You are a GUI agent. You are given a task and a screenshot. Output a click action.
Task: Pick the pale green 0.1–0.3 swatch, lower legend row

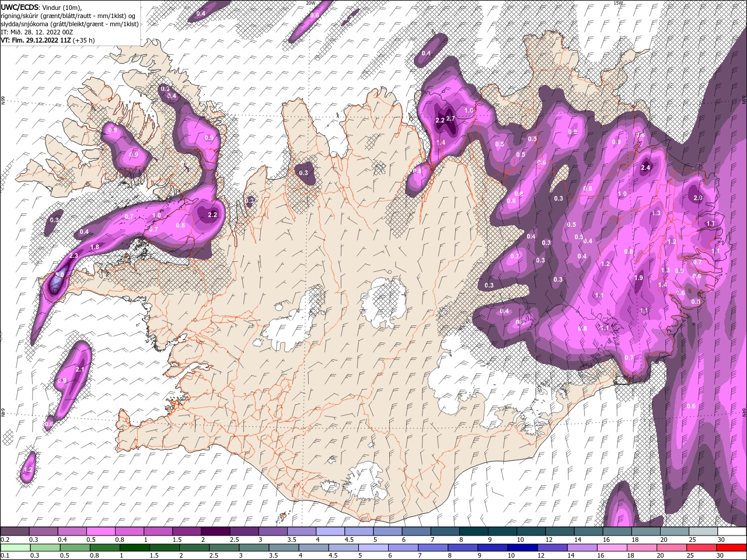[15, 548]
